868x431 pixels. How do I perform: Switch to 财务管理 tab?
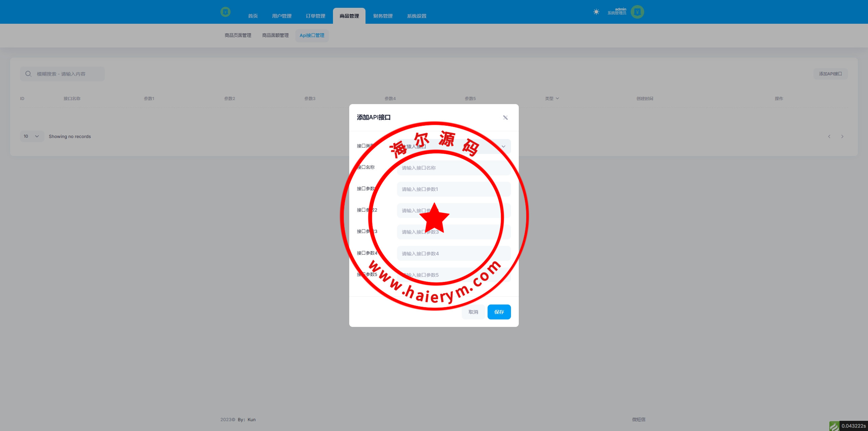(383, 16)
